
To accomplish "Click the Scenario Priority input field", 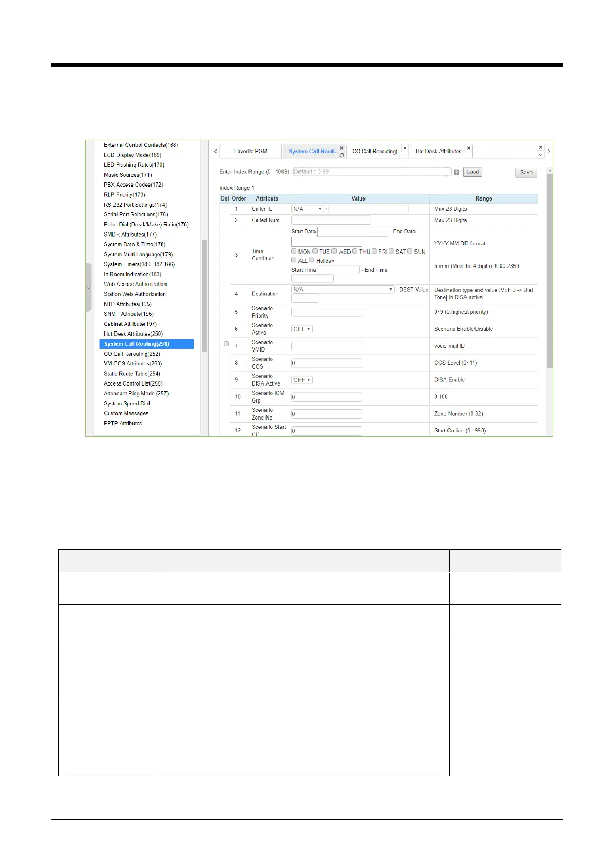I will coord(327,312).
